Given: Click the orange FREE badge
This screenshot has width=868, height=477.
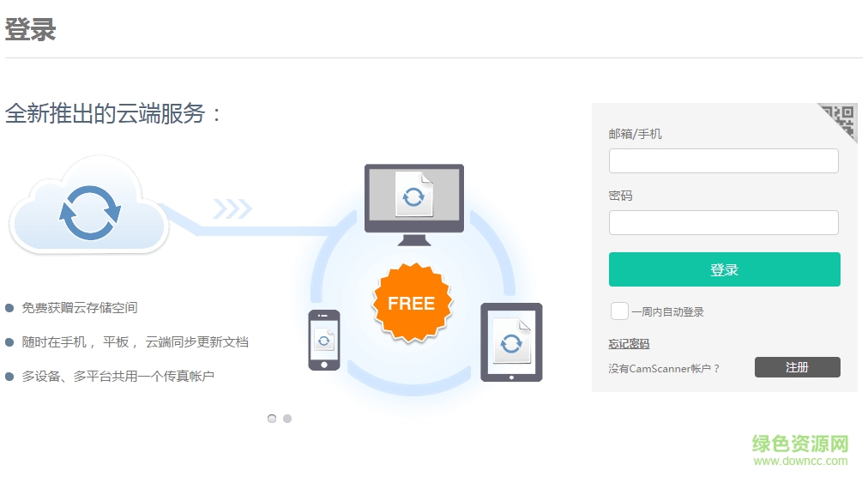Looking at the screenshot, I should pyautogui.click(x=413, y=303).
